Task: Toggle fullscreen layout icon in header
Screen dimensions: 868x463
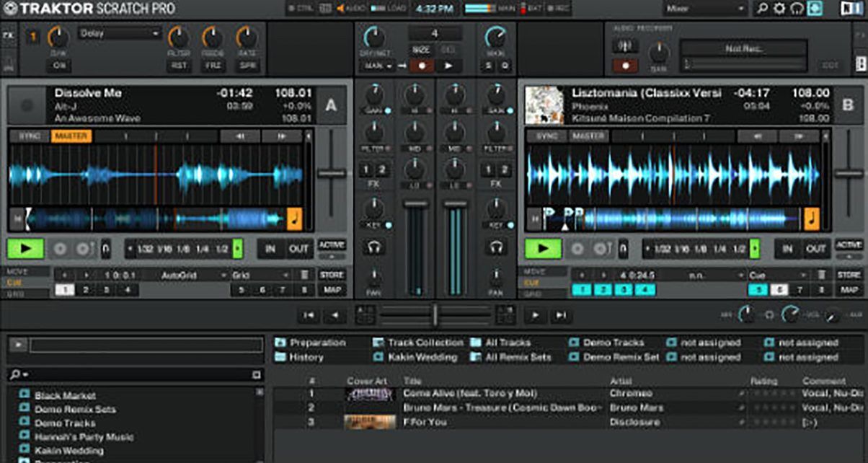Action: click(x=815, y=9)
